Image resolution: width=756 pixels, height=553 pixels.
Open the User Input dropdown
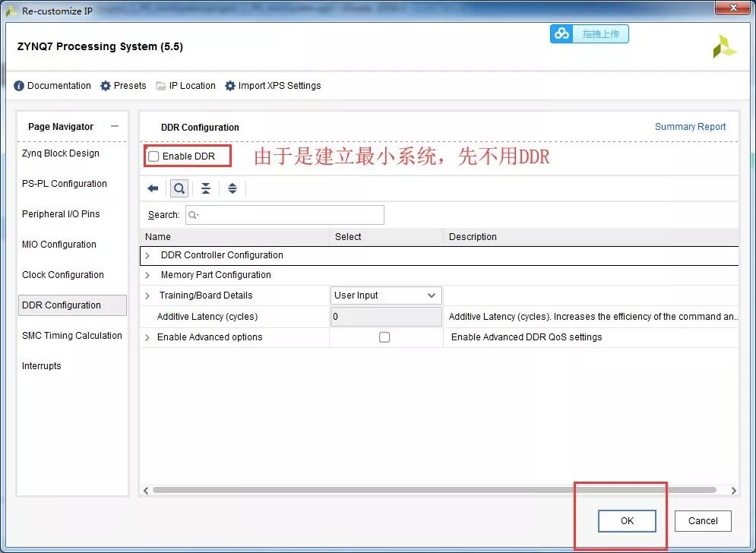(x=386, y=295)
